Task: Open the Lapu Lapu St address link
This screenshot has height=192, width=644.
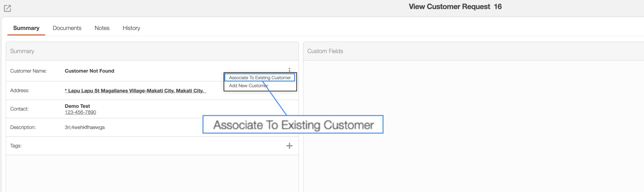Action: [x=135, y=90]
